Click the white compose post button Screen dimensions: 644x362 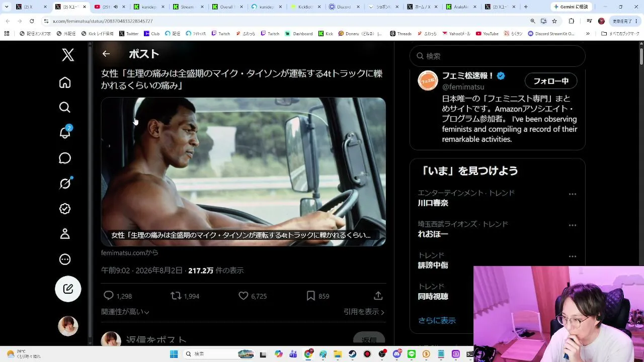(x=68, y=289)
